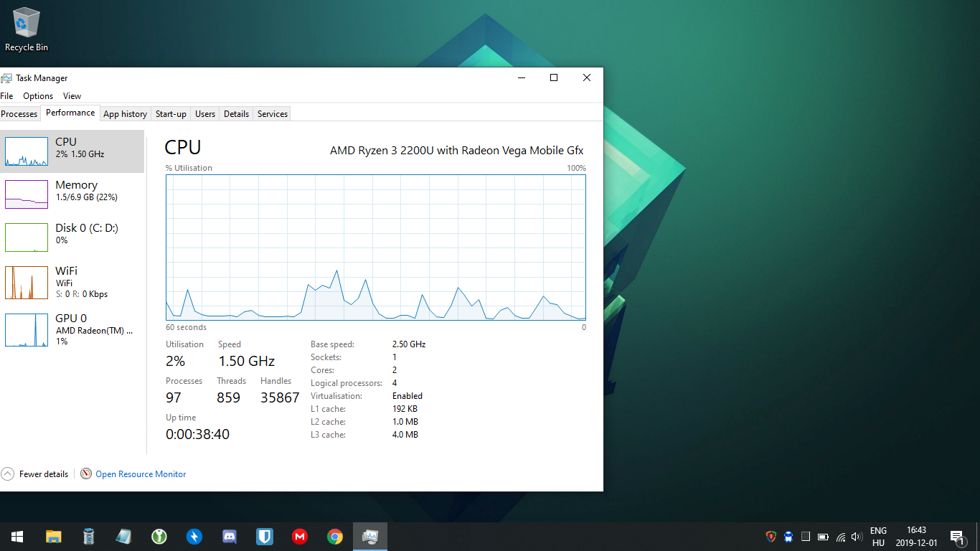This screenshot has height=551, width=980.
Task: Open Google Chrome from the taskbar
Action: tap(335, 537)
